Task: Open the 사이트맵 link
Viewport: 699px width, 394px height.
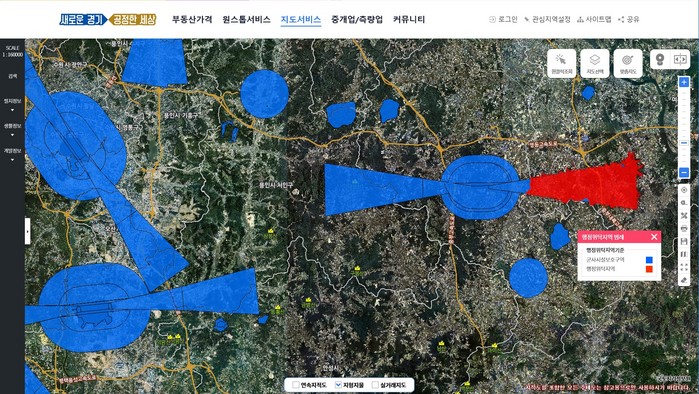Action: pyautogui.click(x=594, y=19)
